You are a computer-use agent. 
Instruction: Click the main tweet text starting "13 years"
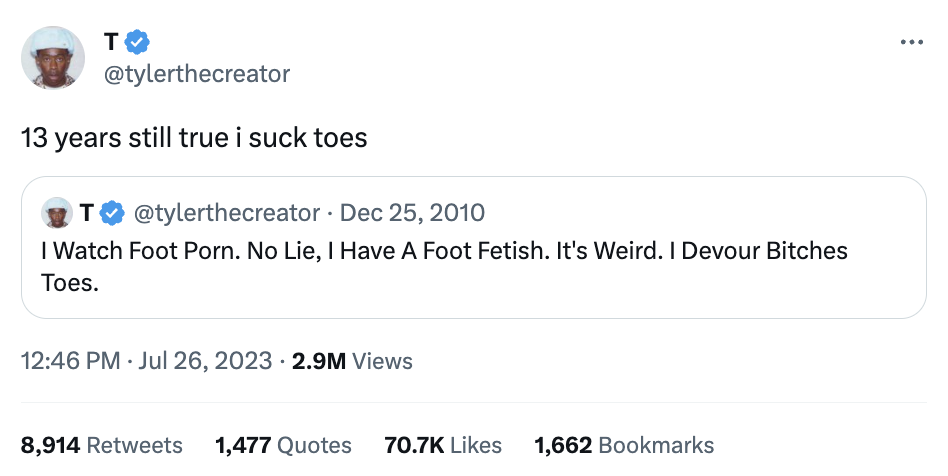[x=195, y=137]
